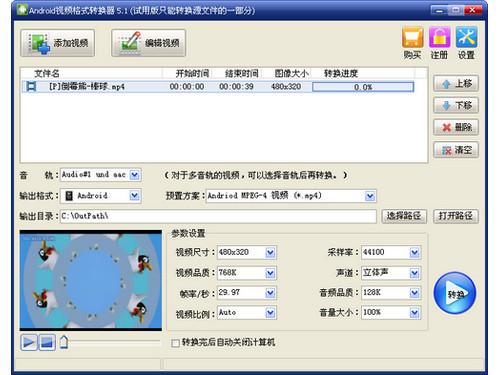The width and height of the screenshot is (500, 375).
Task: Open the 视频尺寸 480x320 dropdown
Action: (x=270, y=252)
